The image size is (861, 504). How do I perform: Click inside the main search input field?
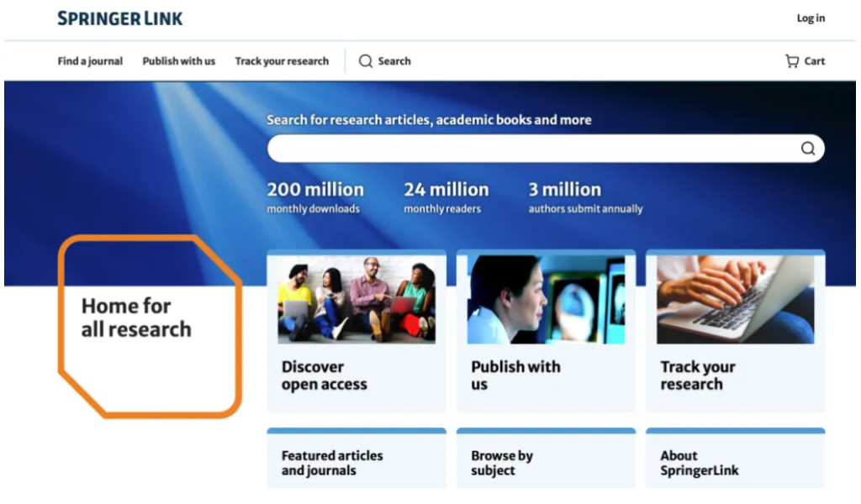point(530,149)
